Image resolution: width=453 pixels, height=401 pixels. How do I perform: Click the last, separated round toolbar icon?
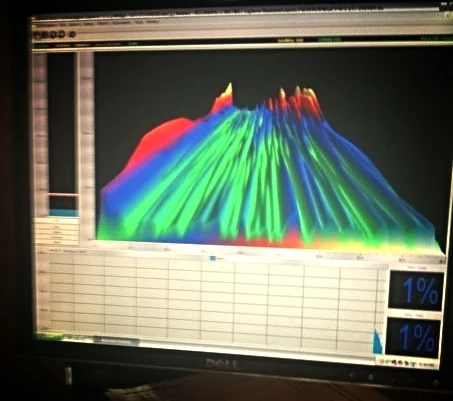click(x=72, y=34)
